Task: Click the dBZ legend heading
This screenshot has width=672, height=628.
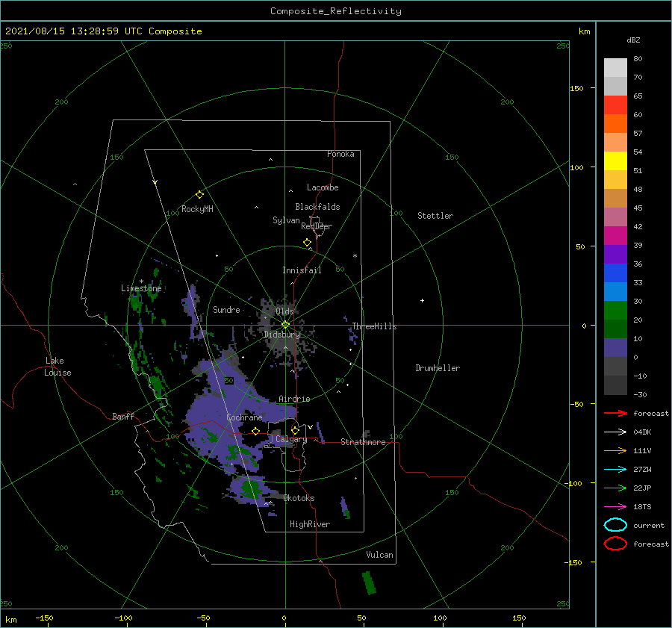Action: (633, 40)
